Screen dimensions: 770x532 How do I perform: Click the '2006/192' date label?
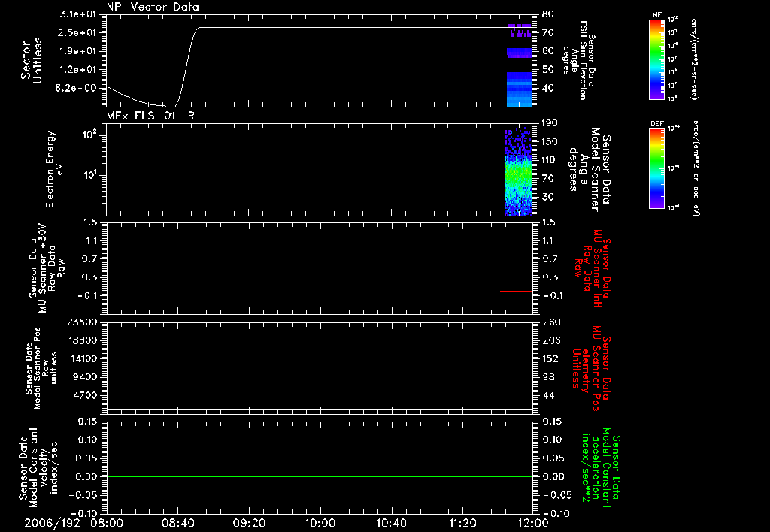click(52, 523)
